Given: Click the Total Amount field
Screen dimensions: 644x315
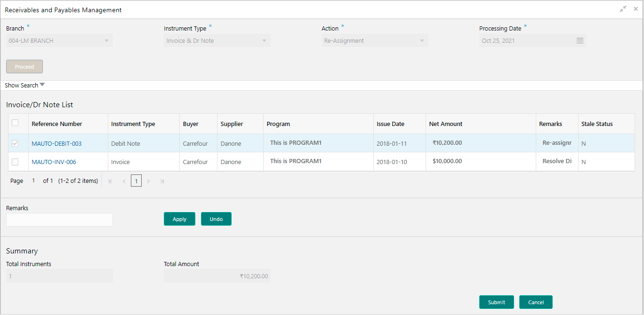Looking at the screenshot, I should (217, 276).
